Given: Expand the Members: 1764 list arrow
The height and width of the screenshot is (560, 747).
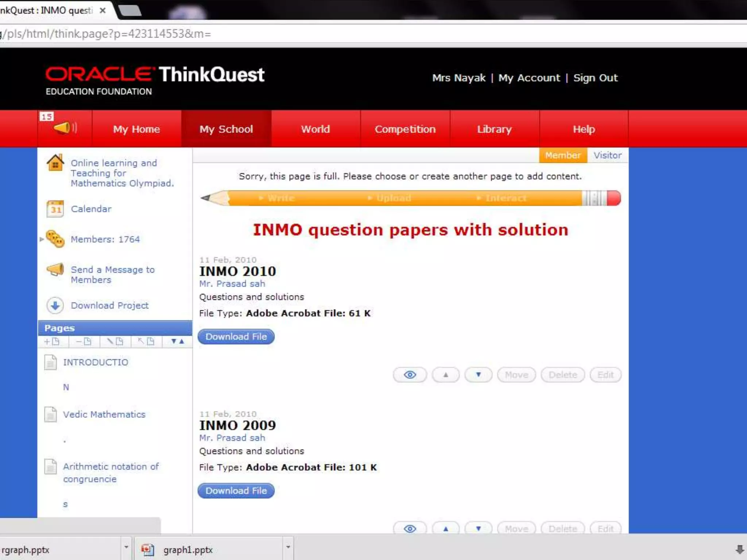Looking at the screenshot, I should [42, 239].
